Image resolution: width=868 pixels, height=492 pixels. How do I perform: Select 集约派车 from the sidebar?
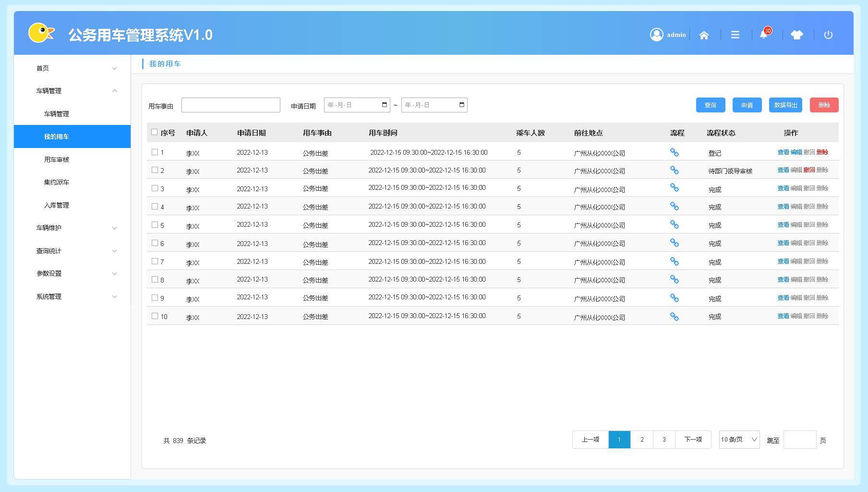click(57, 182)
